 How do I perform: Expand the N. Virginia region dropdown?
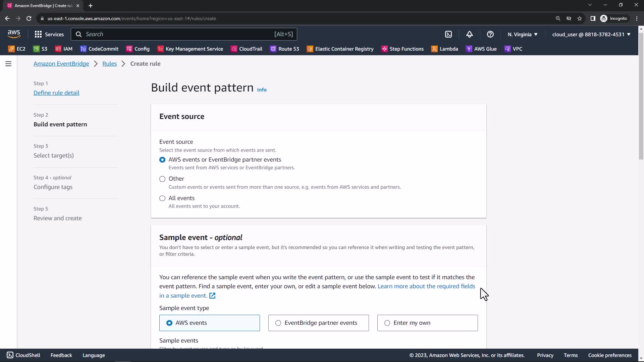tap(522, 34)
